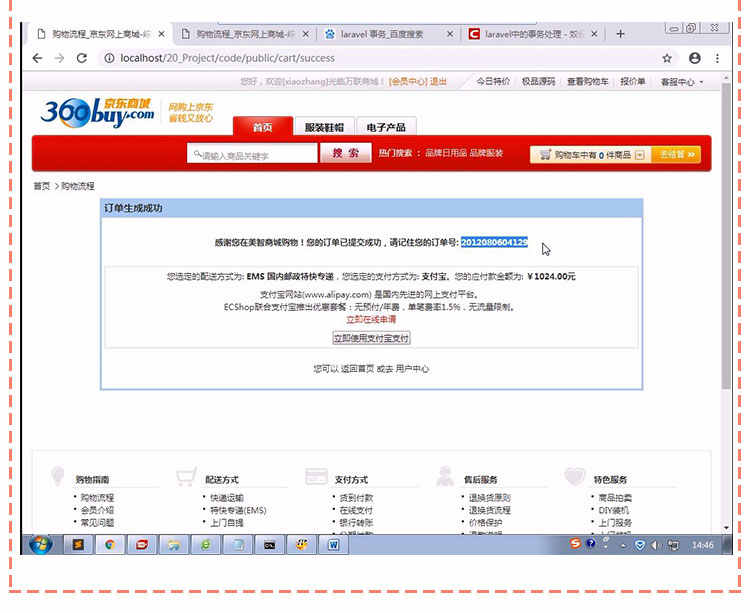
Task: Open Word from the taskbar
Action: click(333, 545)
